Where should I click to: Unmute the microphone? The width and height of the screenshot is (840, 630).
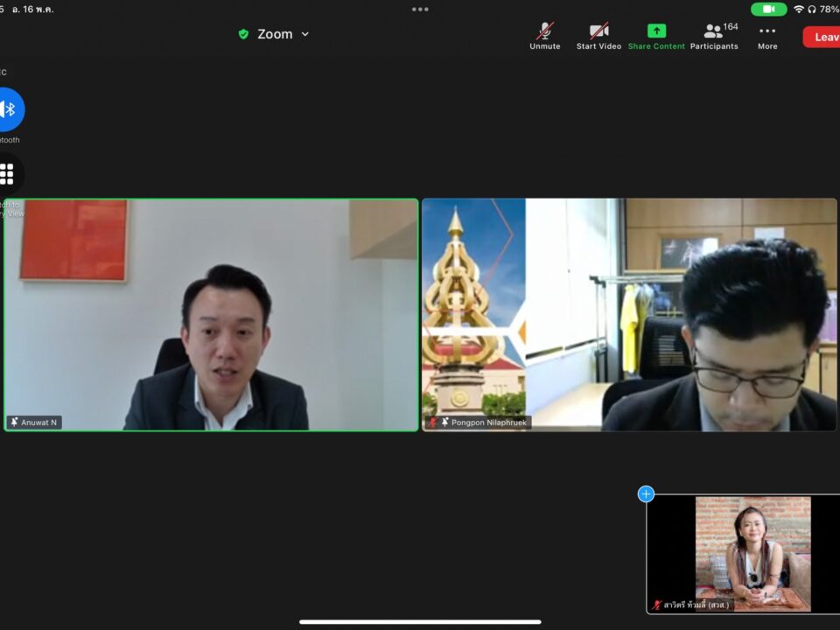pyautogui.click(x=545, y=37)
